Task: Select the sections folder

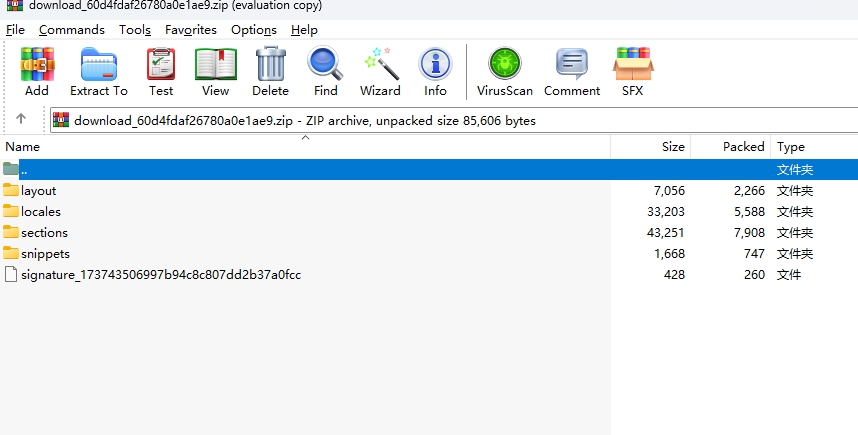Action: (44, 233)
